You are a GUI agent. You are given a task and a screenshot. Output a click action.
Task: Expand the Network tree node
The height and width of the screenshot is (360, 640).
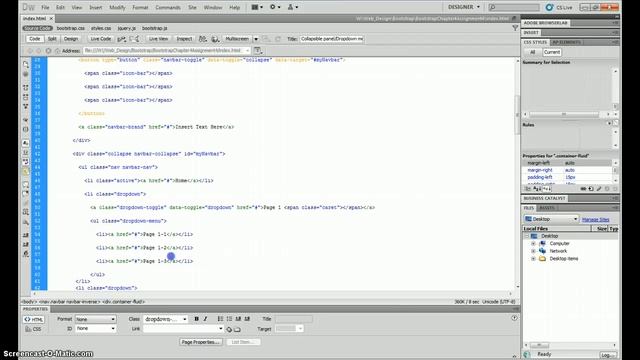pyautogui.click(x=533, y=251)
